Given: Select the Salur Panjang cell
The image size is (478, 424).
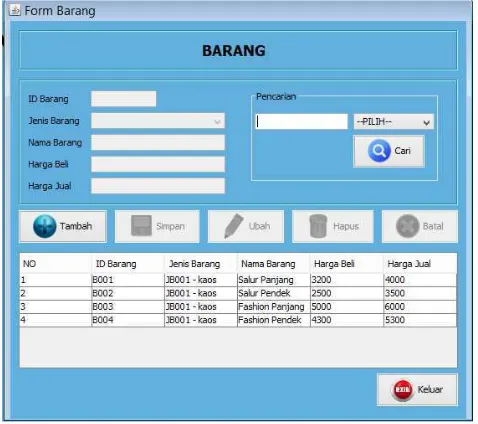Looking at the screenshot, I should (274, 280).
